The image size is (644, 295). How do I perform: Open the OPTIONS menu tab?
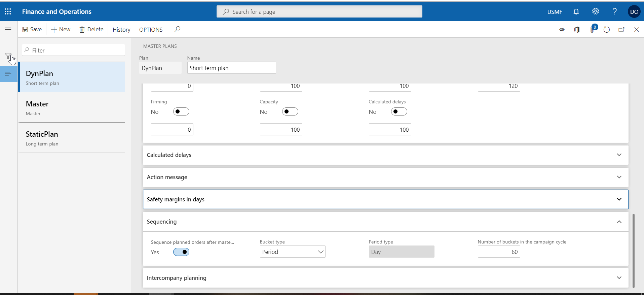(151, 30)
